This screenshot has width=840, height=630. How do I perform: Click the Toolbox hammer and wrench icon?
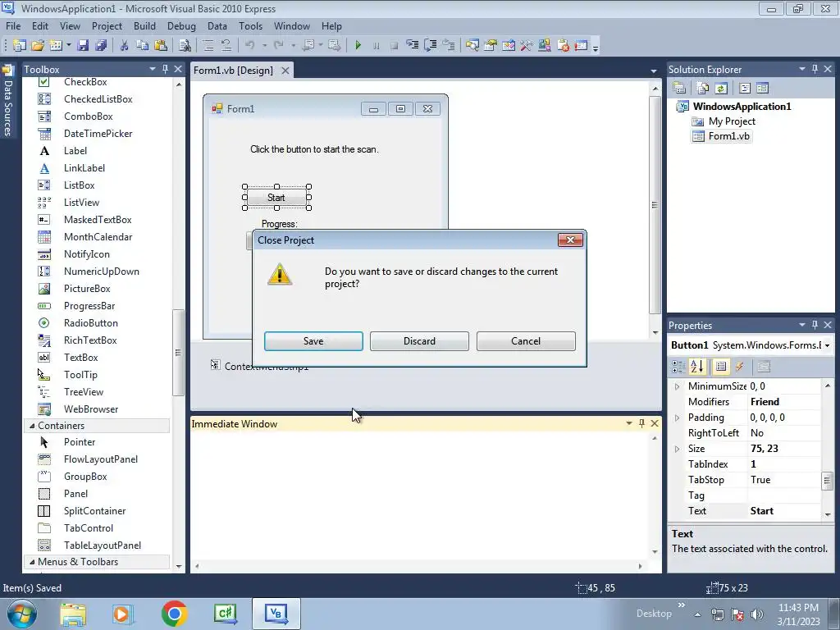(526, 46)
